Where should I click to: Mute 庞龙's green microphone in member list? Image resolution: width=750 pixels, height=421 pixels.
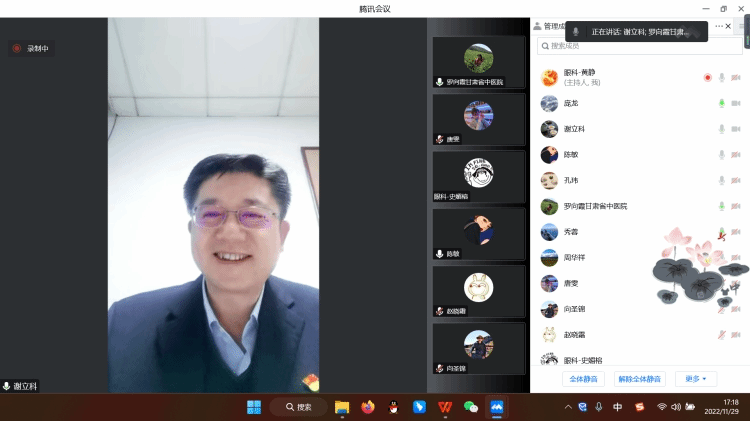(x=722, y=103)
